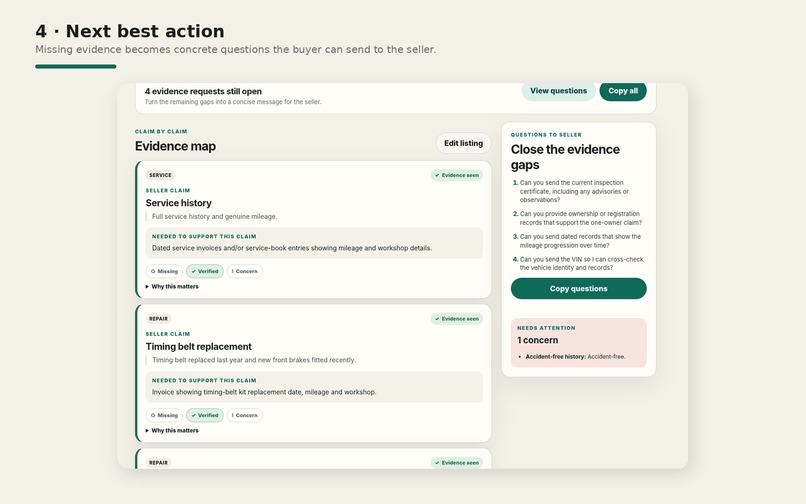This screenshot has width=806, height=504.
Task: Click question about mileage progression records
Action: pos(580,241)
